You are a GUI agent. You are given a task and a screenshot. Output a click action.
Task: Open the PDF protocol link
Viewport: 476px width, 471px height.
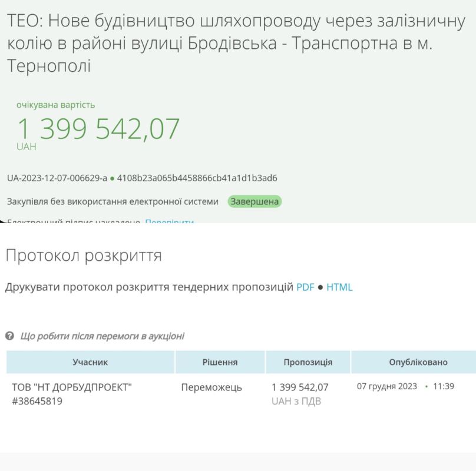pyautogui.click(x=305, y=287)
